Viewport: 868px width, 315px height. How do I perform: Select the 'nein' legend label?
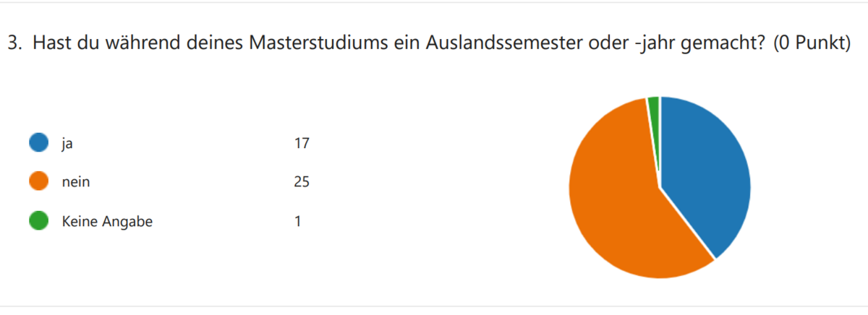pyautogui.click(x=77, y=183)
